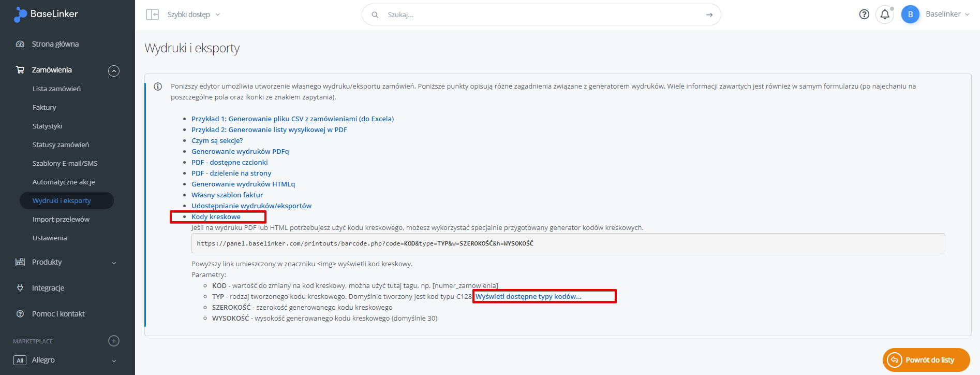Click the Zamówienia cart icon
This screenshot has height=375, width=980.
coord(20,70)
